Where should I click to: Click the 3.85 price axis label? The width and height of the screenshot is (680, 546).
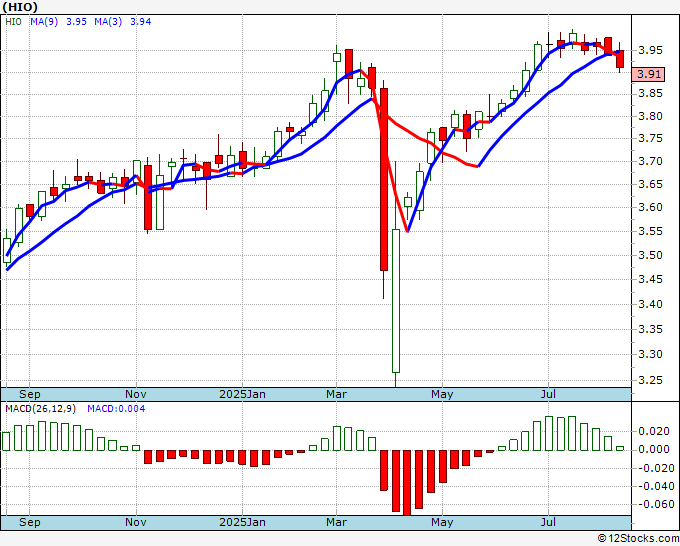click(x=651, y=94)
